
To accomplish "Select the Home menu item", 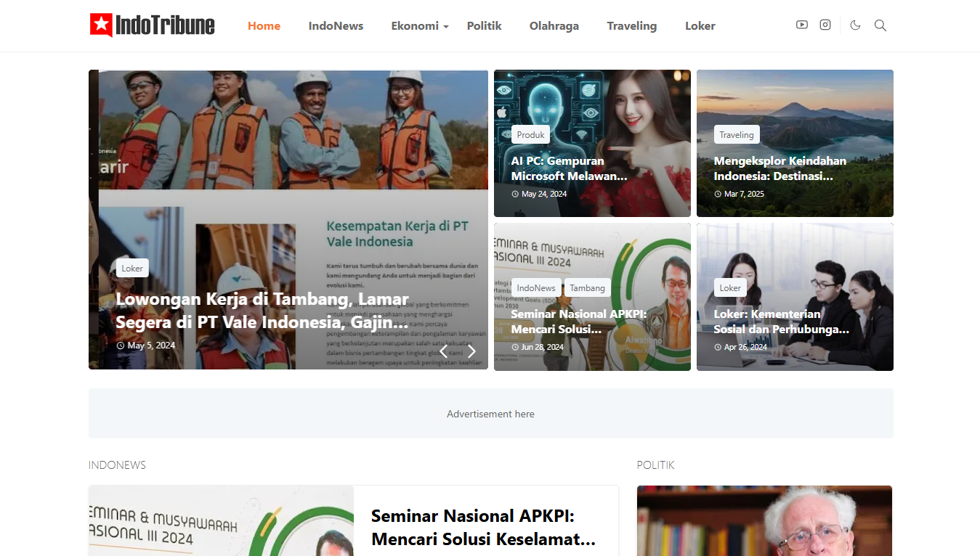I will pyautogui.click(x=264, y=26).
